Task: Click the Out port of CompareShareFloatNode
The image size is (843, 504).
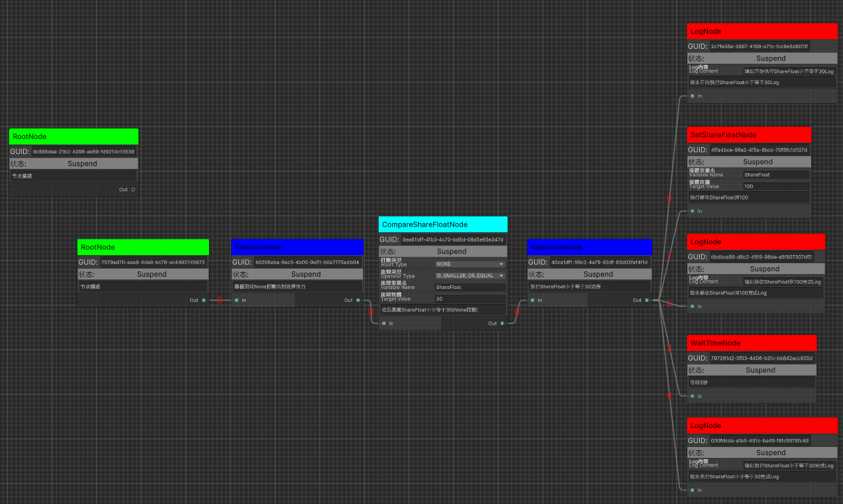Action: pos(501,324)
